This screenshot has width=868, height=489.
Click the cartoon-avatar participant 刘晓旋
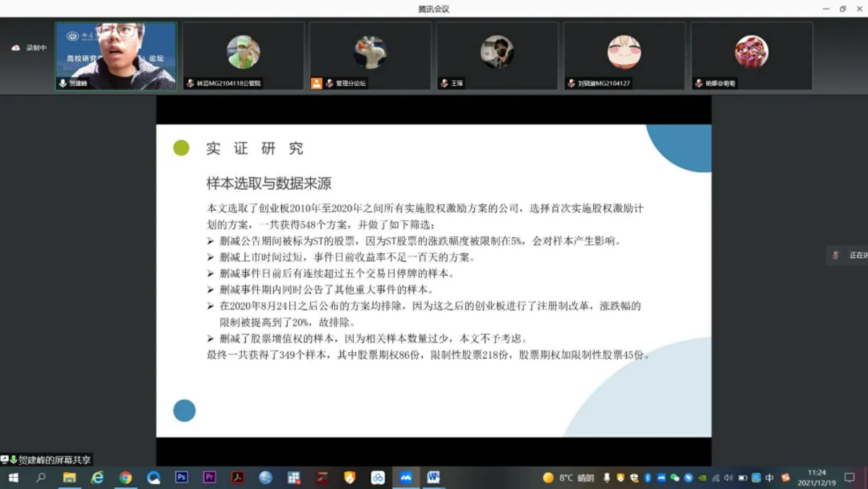point(624,52)
